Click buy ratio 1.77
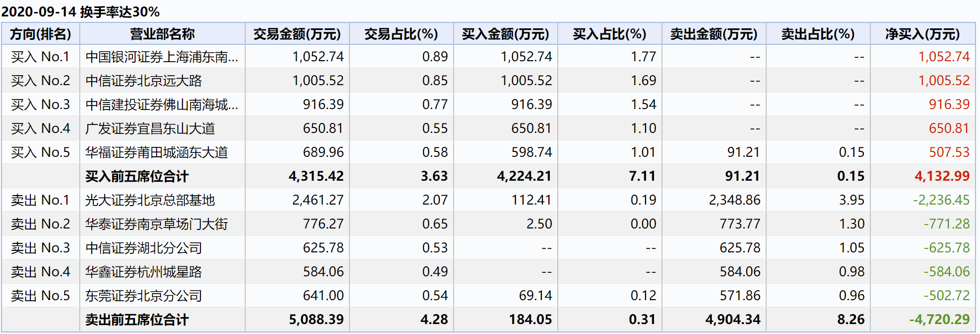The width and height of the screenshot is (980, 334). point(644,57)
